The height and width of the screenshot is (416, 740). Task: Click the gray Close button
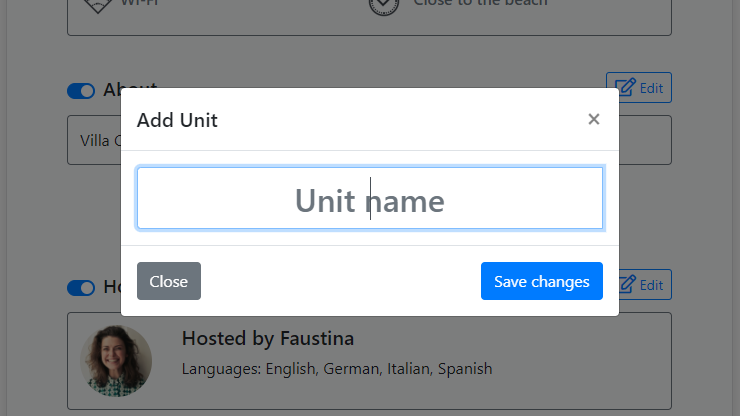click(168, 281)
